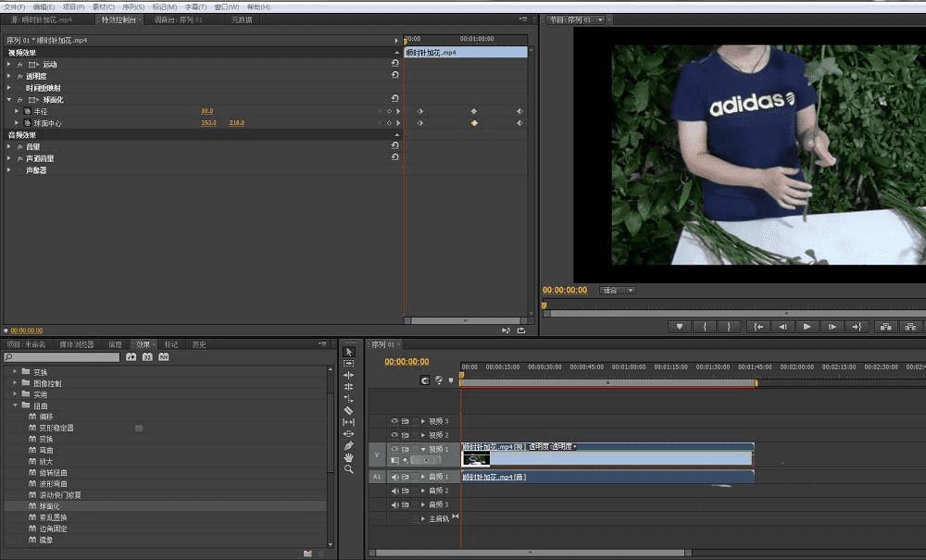Select the Zoom magnifier tool
Screen dimensions: 926x560
[348, 469]
